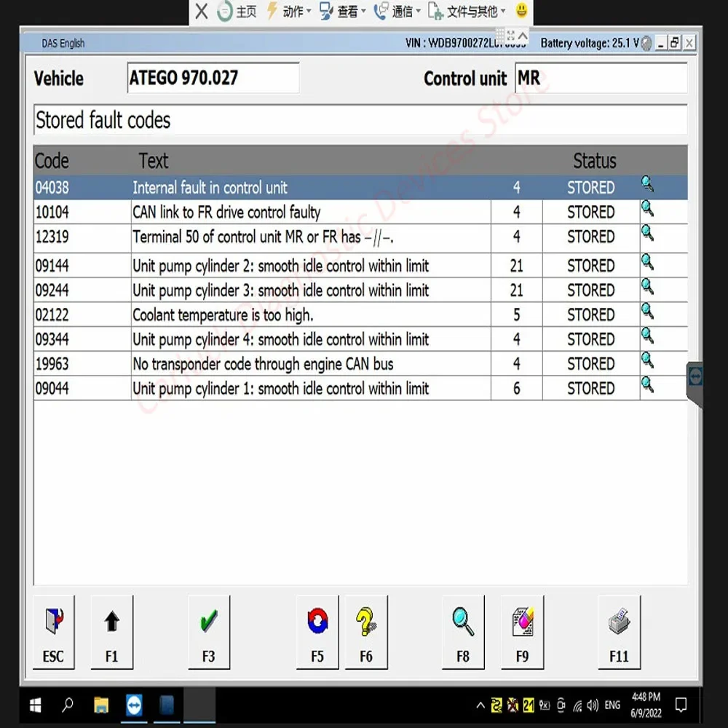The image size is (728, 728).
Task: Close remote session with X toolbar icon
Action: [x=202, y=11]
